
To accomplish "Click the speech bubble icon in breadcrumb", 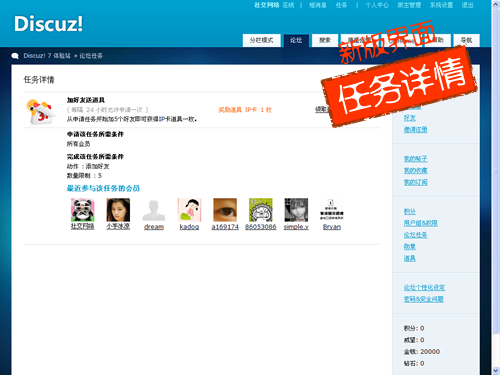I will (x=15, y=56).
